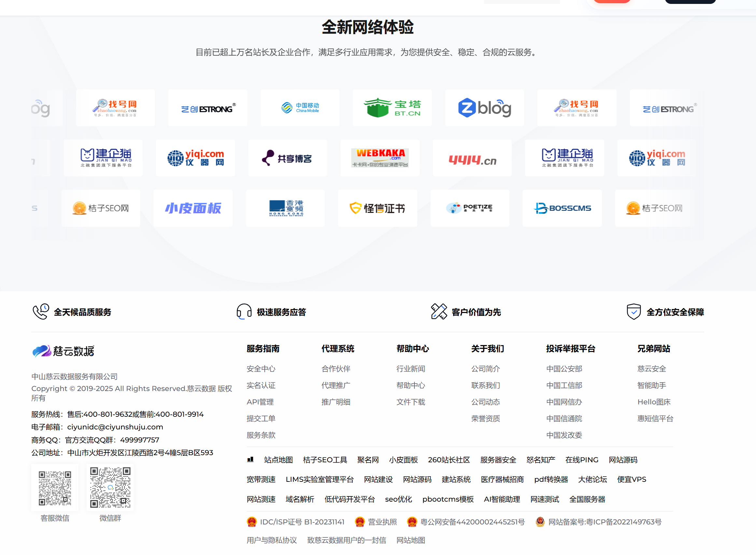Click the AI智能助理 link
This screenshot has height=555, width=756.
(502, 500)
